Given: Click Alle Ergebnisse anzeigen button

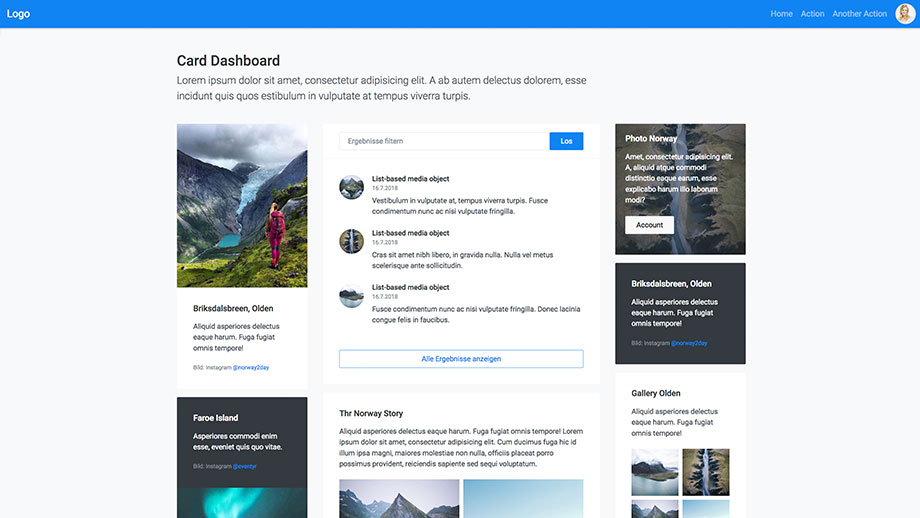Looking at the screenshot, I should tap(461, 358).
